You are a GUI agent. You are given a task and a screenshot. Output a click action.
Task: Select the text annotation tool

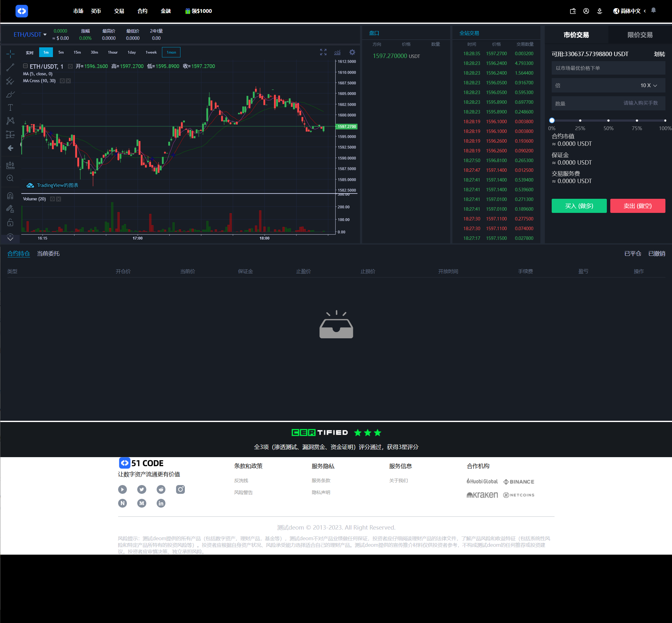point(10,108)
